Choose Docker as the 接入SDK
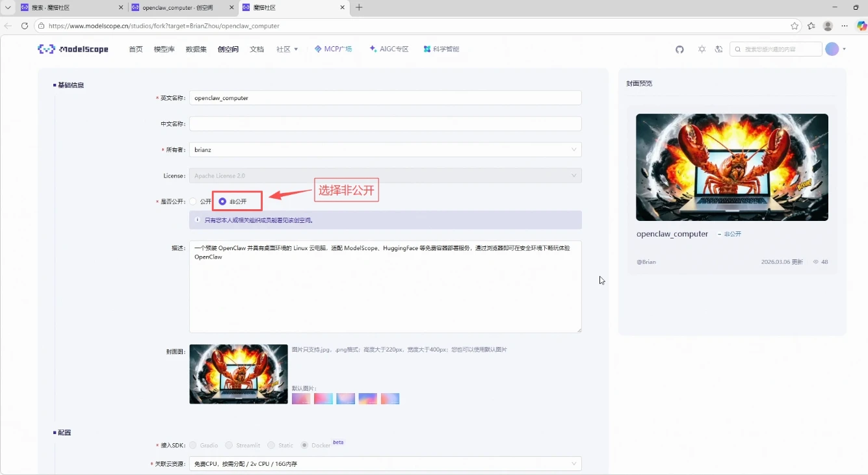The image size is (868, 475). 304,445
